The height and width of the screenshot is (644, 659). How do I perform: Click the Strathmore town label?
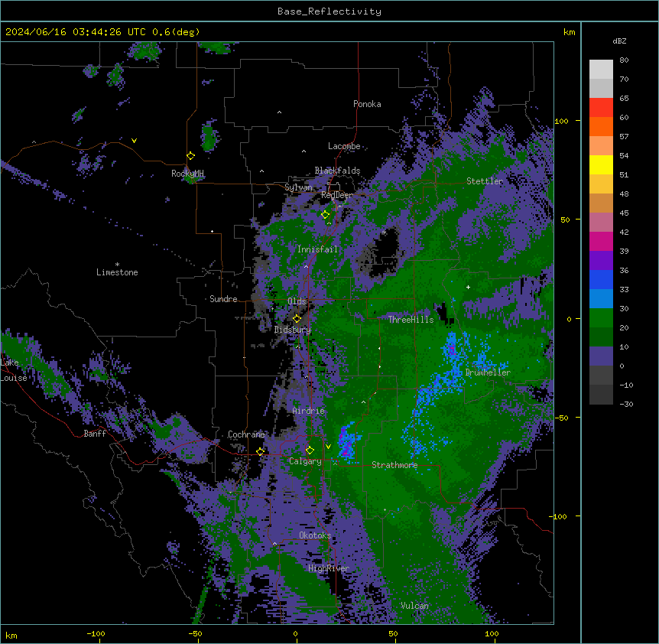[x=394, y=465]
